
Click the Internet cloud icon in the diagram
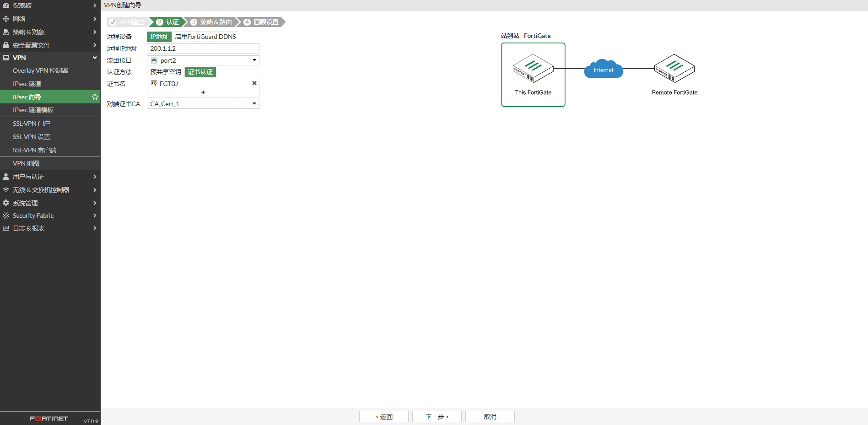(x=603, y=70)
